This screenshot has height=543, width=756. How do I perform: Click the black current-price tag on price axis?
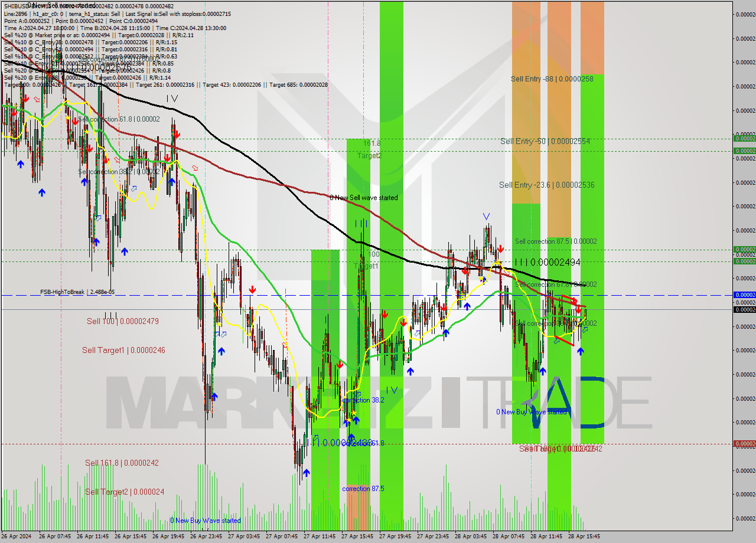(x=744, y=309)
